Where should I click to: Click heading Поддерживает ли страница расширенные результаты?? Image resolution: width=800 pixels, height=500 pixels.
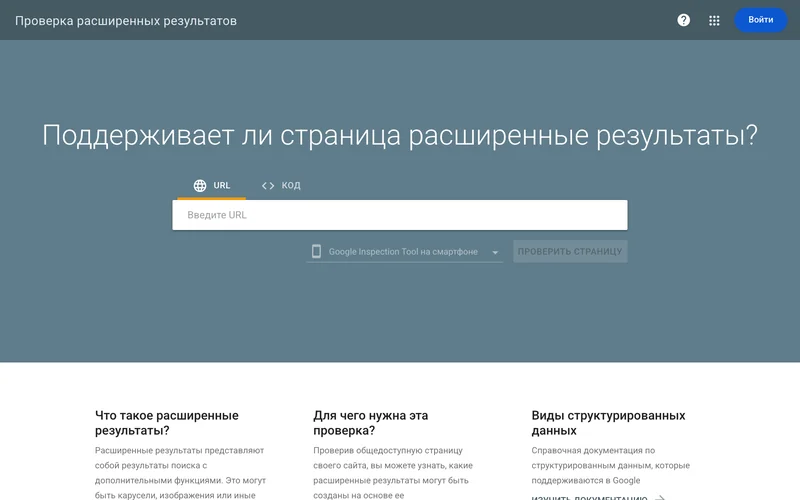(400, 136)
